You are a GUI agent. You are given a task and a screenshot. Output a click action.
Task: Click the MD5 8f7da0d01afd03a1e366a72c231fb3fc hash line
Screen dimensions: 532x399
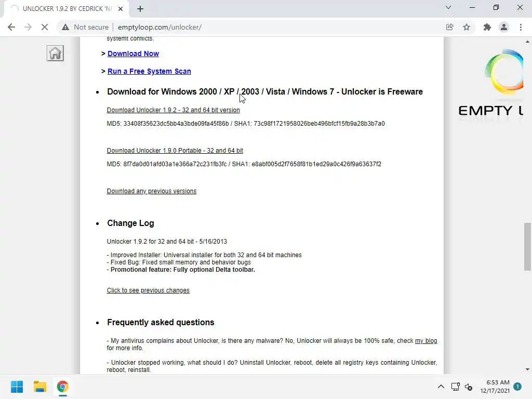(x=244, y=164)
